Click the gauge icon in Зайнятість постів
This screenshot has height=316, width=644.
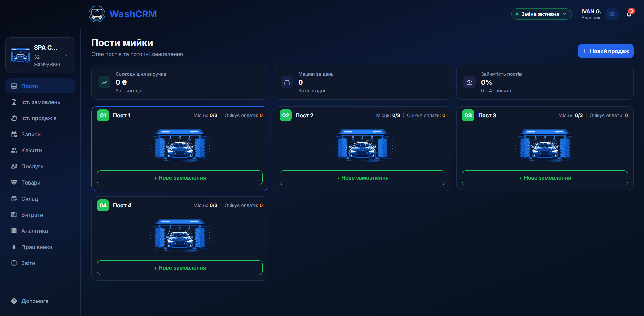click(x=469, y=82)
